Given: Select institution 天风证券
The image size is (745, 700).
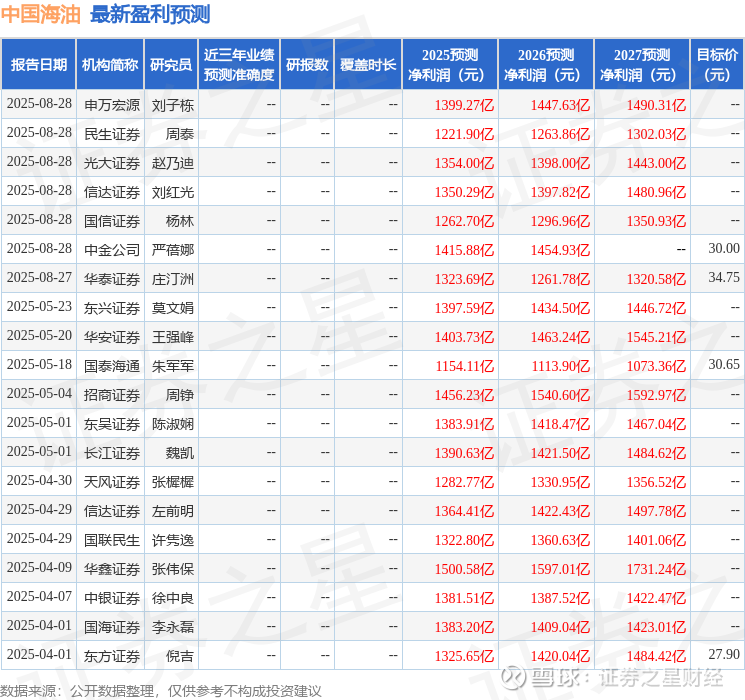Looking at the screenshot, I should tap(112, 482).
